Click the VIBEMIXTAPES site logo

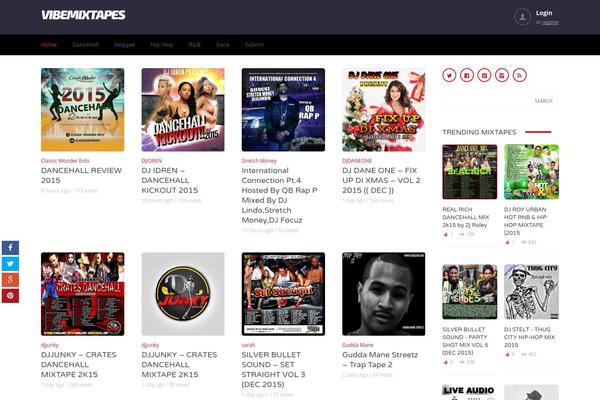pyautogui.click(x=83, y=15)
